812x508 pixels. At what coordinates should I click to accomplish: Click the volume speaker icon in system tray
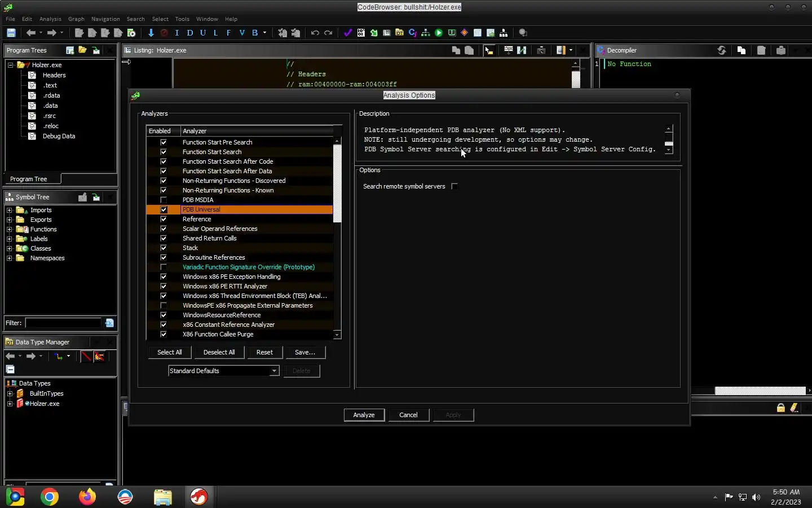point(756,497)
